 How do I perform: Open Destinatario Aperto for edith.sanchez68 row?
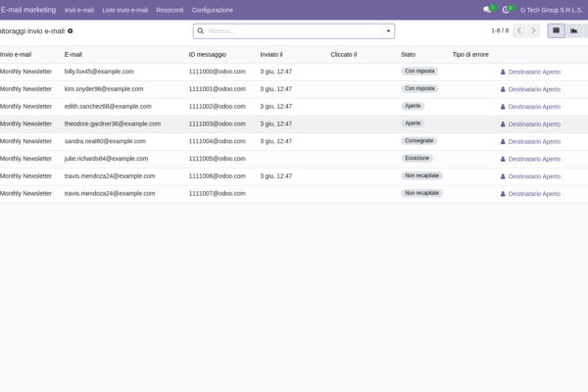[x=530, y=107]
